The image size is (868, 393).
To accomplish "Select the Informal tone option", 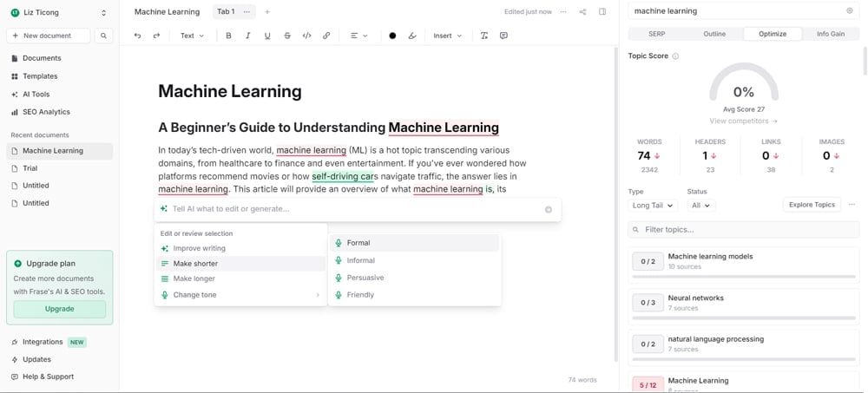I will (415, 261).
